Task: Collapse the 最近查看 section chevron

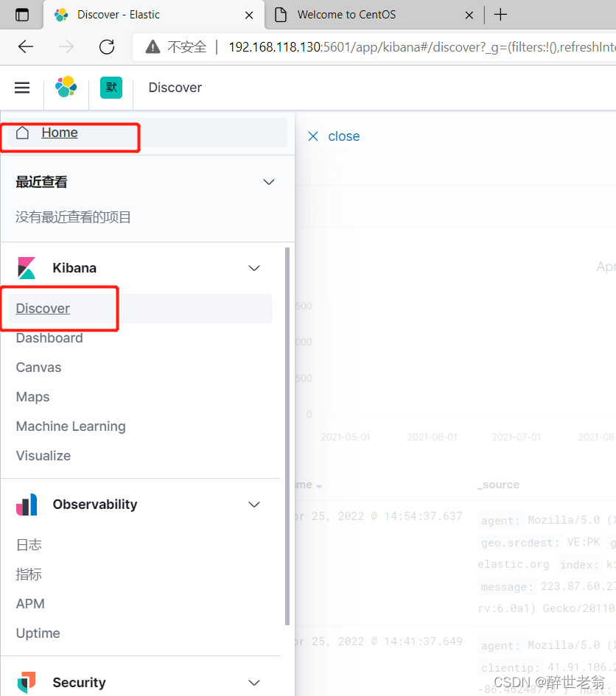Action: pos(269,182)
